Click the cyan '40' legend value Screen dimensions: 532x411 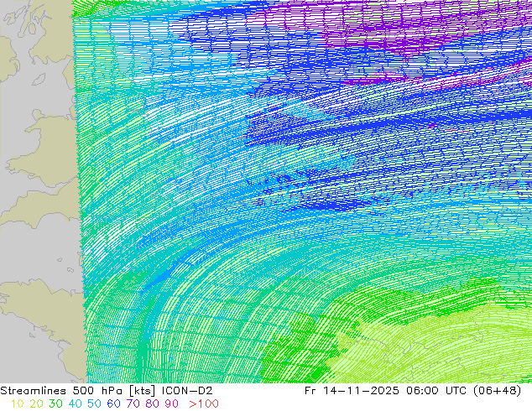click(x=75, y=403)
